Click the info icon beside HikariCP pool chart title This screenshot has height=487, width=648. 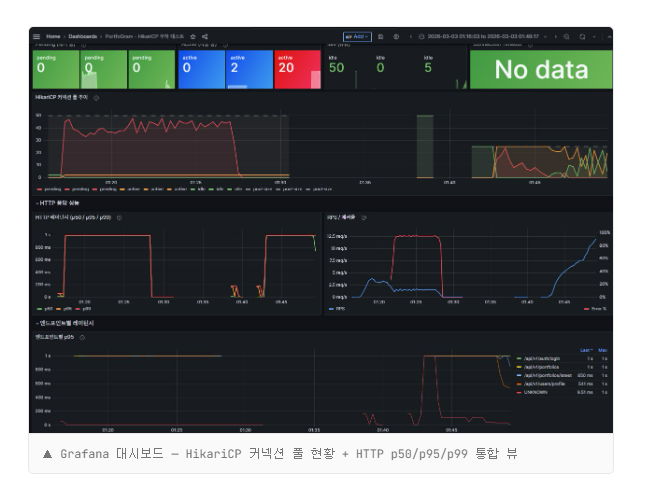click(96, 98)
